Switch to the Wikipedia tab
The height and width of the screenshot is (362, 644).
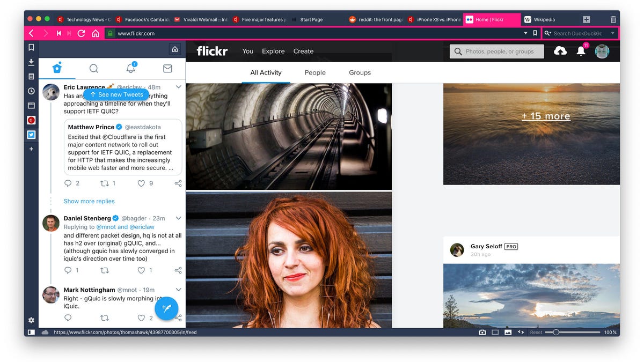tap(544, 19)
